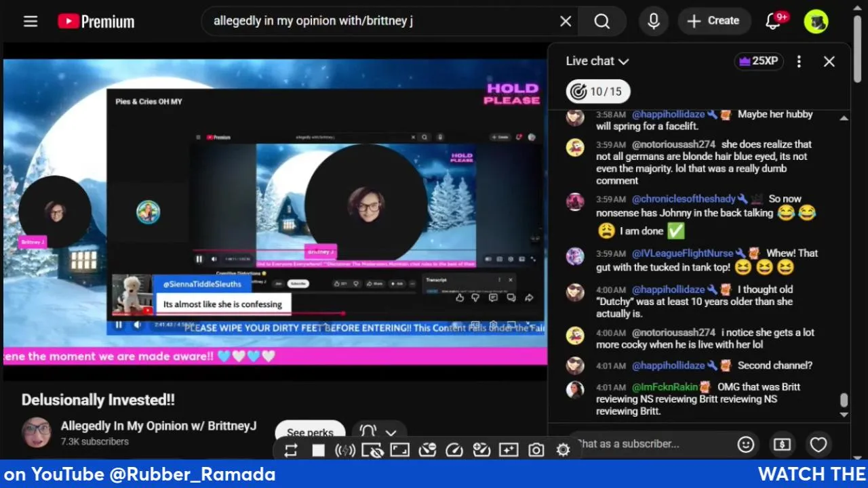The image size is (868, 488).
Task: Click gauge-plus icon in toolbar
Action: pyautogui.click(x=481, y=450)
